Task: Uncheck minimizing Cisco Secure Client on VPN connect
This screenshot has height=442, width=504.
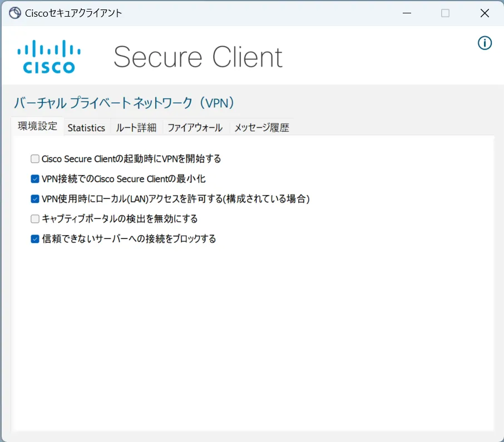Action: 35,179
